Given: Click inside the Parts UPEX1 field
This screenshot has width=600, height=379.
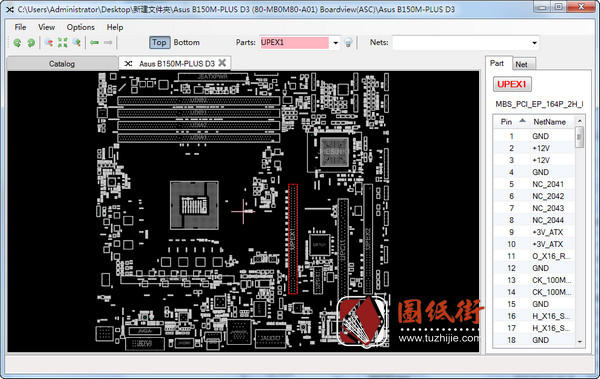Looking at the screenshot, I should tap(294, 42).
